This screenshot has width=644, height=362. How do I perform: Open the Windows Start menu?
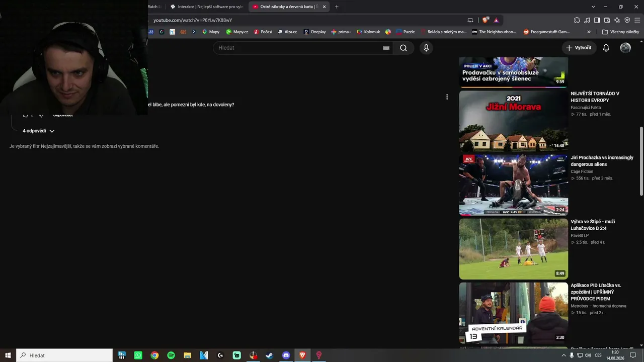pos(8,355)
